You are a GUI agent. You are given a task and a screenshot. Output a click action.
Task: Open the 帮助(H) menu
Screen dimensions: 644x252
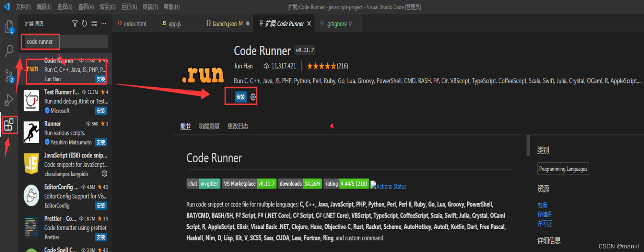point(171,7)
